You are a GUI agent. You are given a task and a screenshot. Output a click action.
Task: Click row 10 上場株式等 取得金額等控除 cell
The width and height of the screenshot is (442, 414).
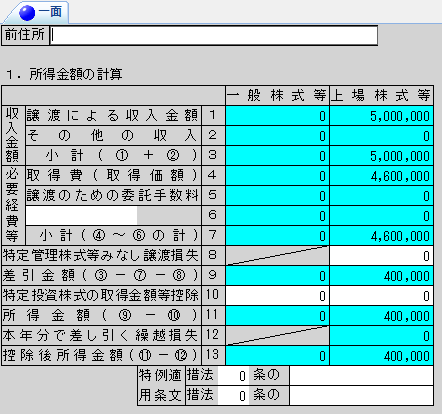point(381,296)
